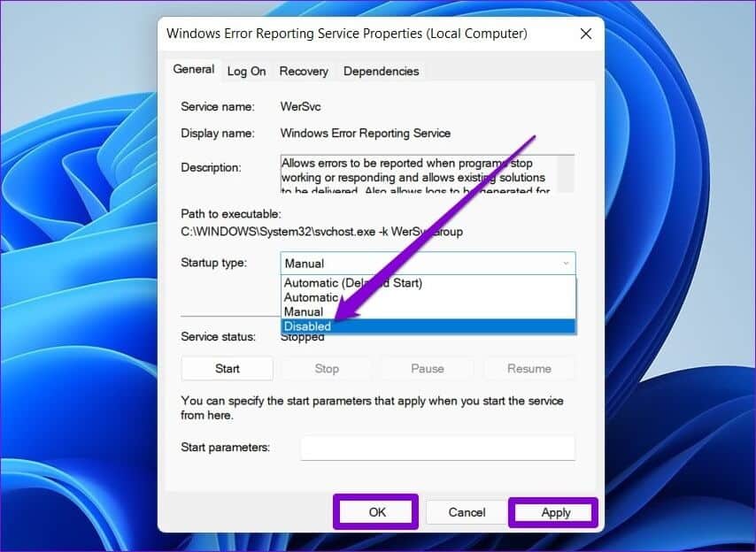Click the greyed Resume button
Image resolution: width=756 pixels, height=552 pixels.
pyautogui.click(x=528, y=369)
